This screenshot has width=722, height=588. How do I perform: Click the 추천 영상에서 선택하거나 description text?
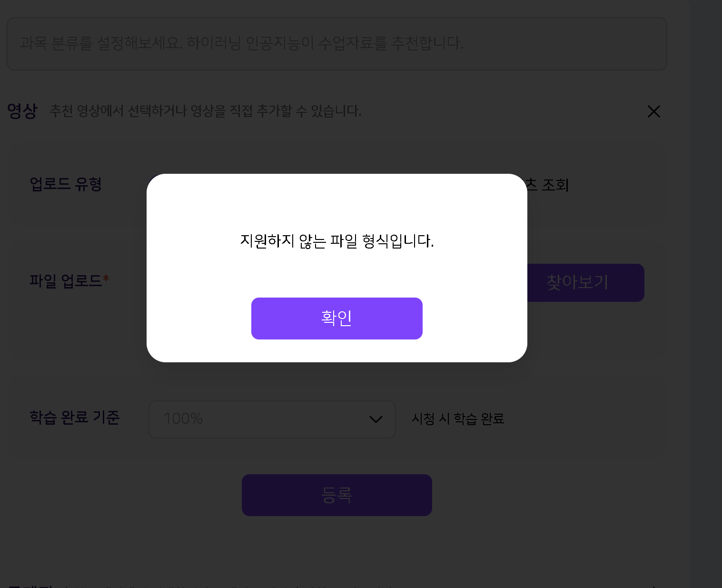coord(205,111)
